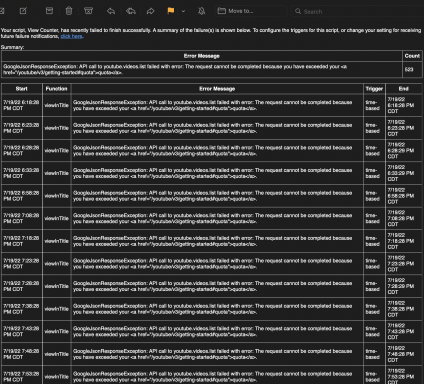The width and height of the screenshot is (424, 384).
Task: Select viewInTitle function in 6:18:28 row
Action: click(x=56, y=105)
